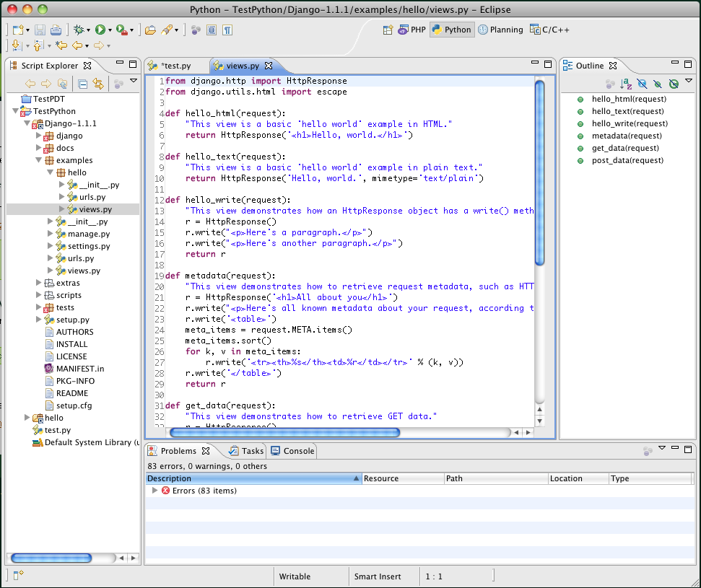Close the views.py editor tab
This screenshot has width=701, height=588.
269,66
